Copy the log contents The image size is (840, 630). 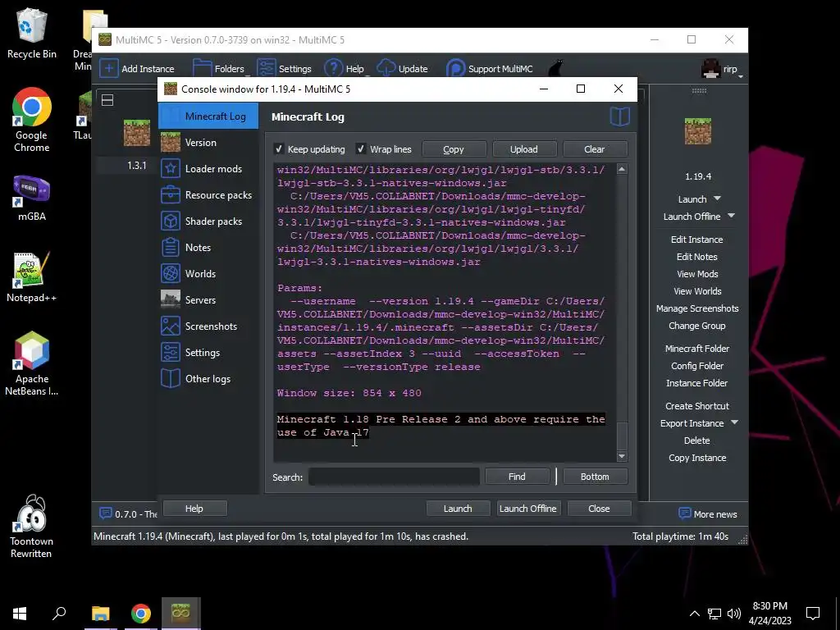[x=454, y=149]
